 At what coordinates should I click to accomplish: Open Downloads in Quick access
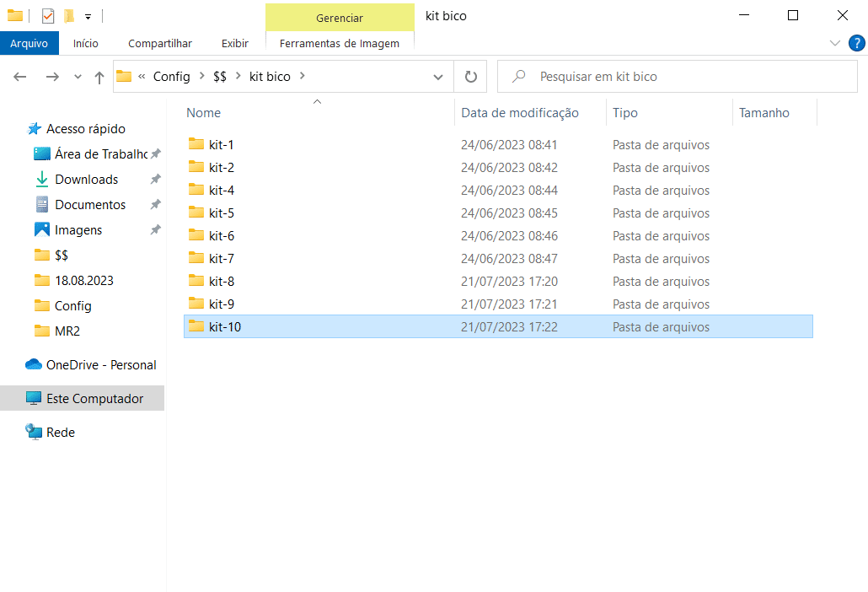pyautogui.click(x=86, y=180)
